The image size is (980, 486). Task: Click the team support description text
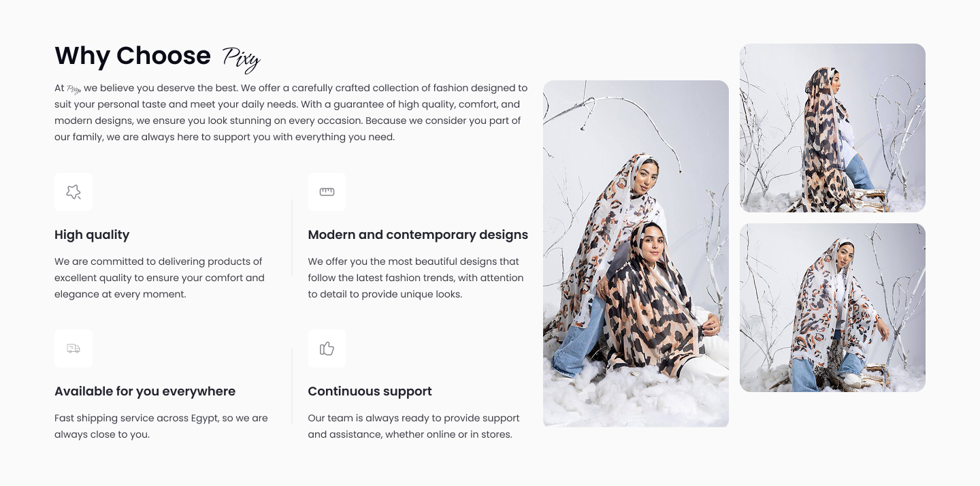click(414, 426)
